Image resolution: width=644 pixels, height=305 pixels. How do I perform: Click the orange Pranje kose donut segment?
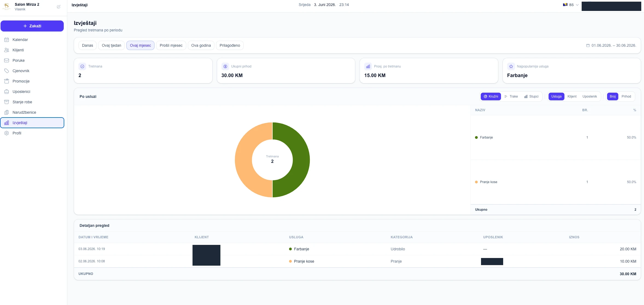pyautogui.click(x=243, y=160)
